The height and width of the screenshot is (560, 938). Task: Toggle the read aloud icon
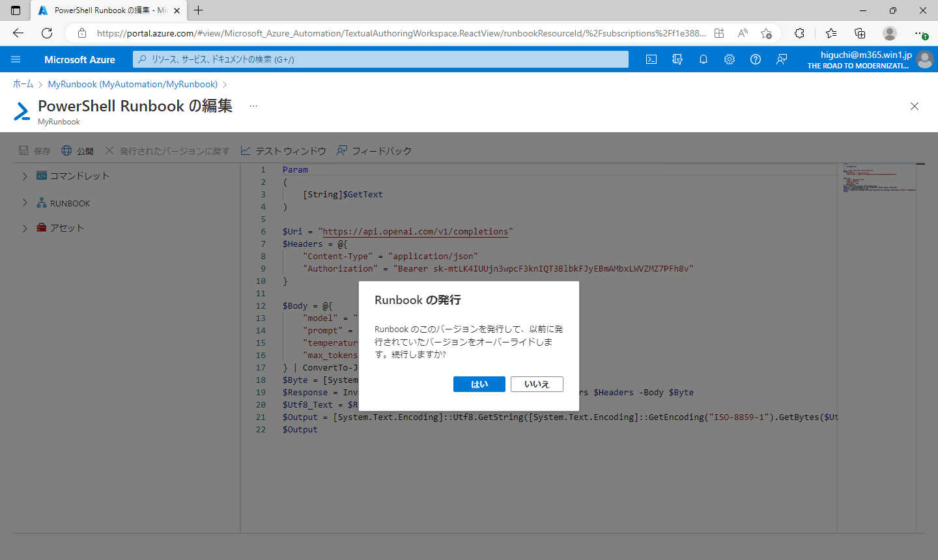pos(743,33)
